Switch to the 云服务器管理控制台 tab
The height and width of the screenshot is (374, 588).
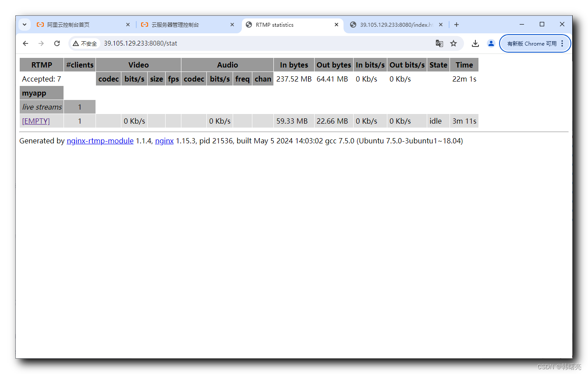point(180,25)
